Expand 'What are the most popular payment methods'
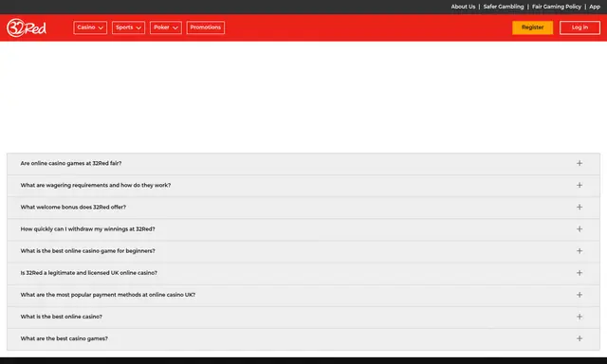Viewport: 607px width, 364px height. coord(107,295)
